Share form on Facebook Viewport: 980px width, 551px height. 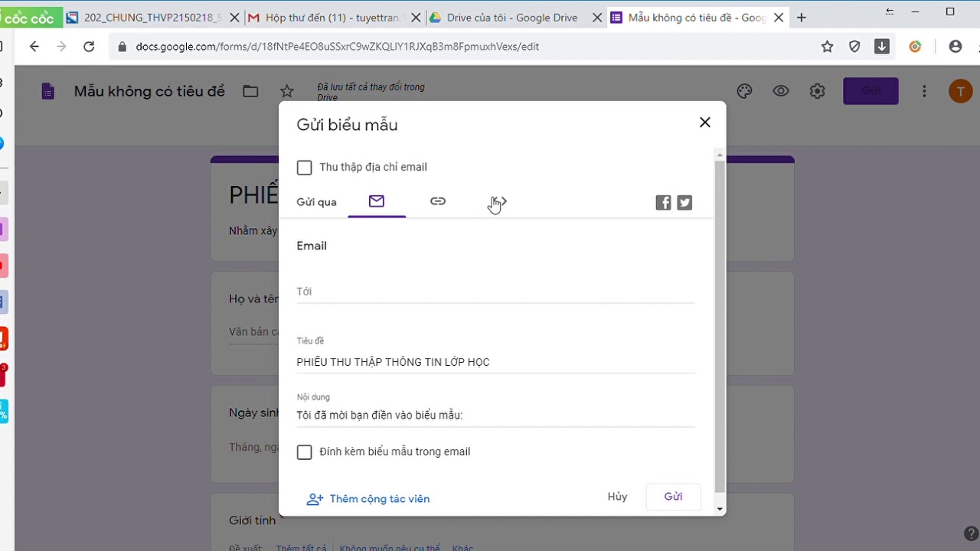(x=663, y=203)
